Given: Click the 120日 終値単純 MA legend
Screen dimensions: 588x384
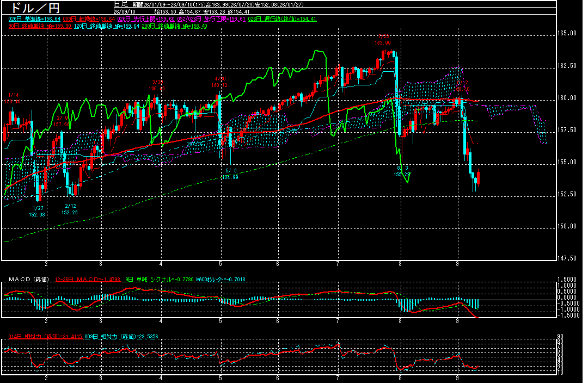Looking at the screenshot, I should click(107, 26).
